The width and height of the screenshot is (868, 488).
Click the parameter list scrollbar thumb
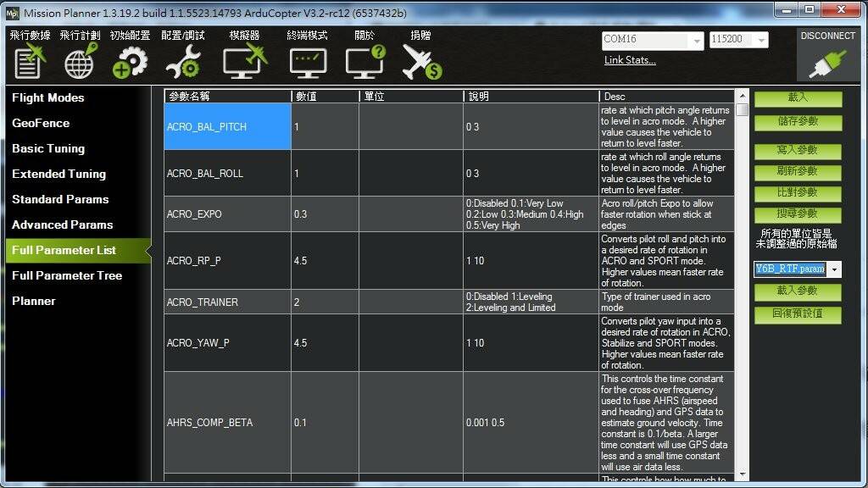click(x=743, y=109)
